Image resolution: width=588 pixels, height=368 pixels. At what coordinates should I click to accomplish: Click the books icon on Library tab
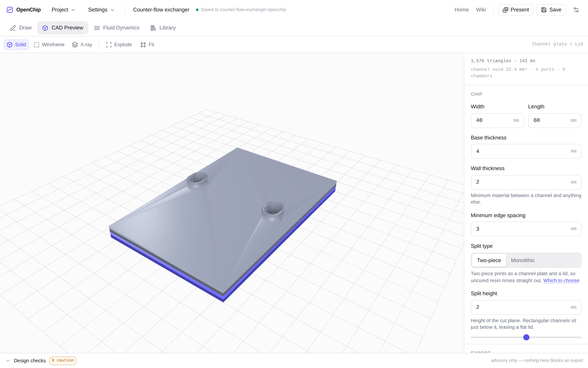(153, 28)
